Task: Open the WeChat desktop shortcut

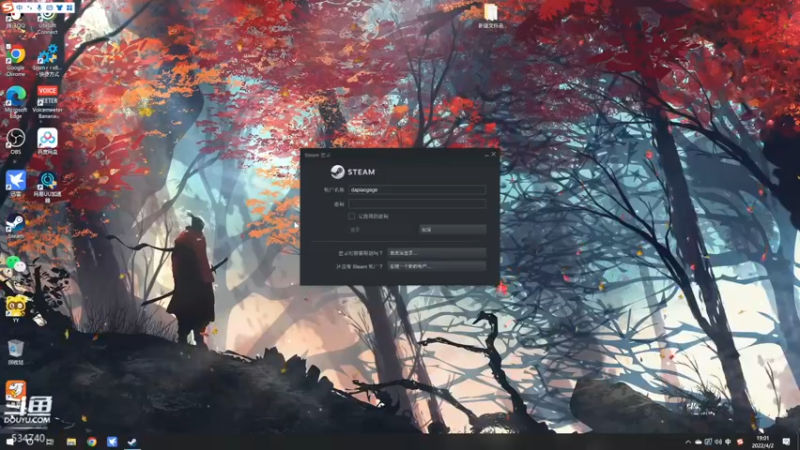Action: [16, 264]
